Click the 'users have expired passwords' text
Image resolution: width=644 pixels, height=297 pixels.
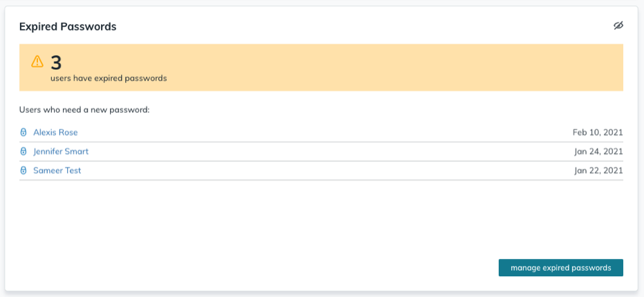(109, 78)
